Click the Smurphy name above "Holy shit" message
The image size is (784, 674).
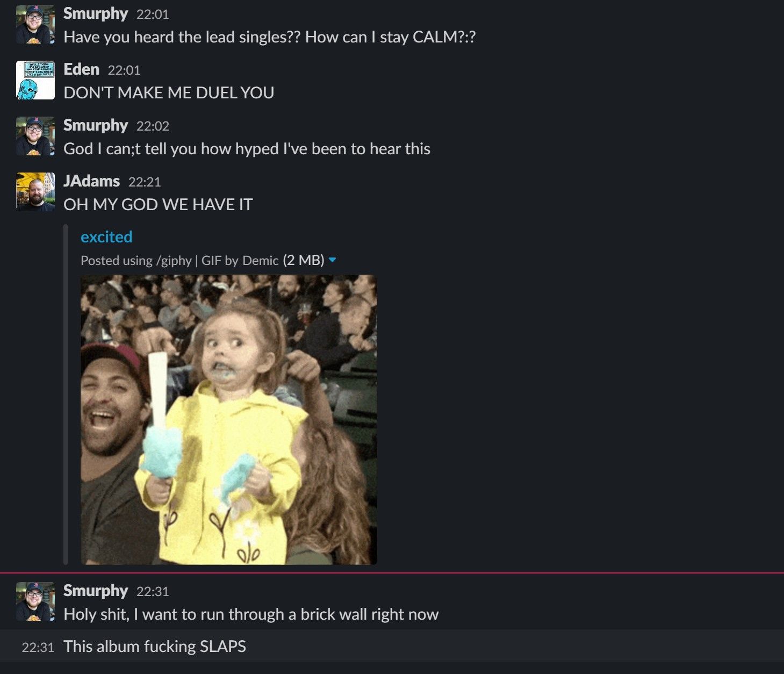click(96, 591)
